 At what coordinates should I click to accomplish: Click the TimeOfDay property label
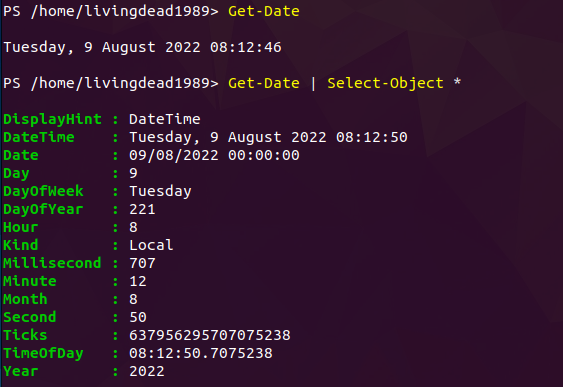pyautogui.click(x=43, y=353)
